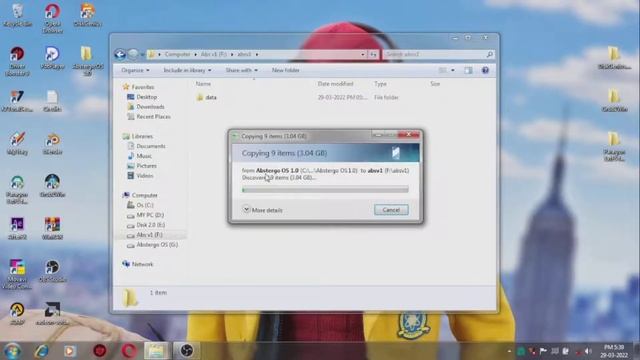Refresh the absv1 folder view

pos(373,54)
